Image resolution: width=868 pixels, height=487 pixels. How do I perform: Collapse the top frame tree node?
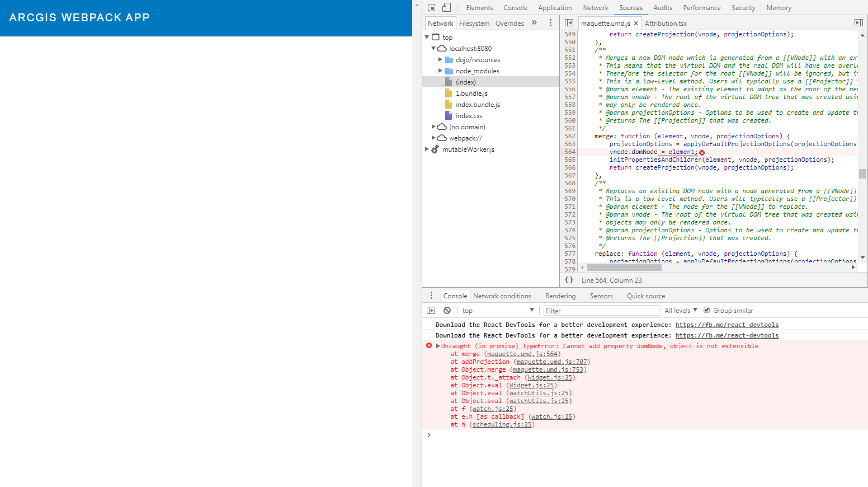[x=427, y=38]
